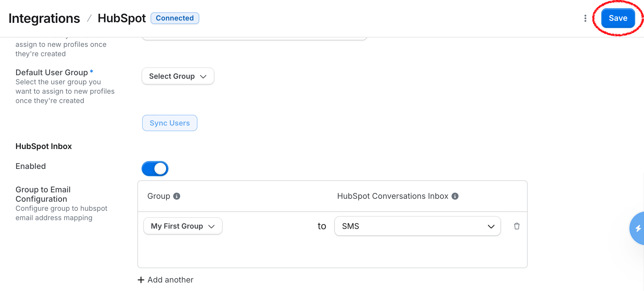Disable the HubSpot Inbox Enabled toggle
644x291 pixels.
tap(155, 169)
